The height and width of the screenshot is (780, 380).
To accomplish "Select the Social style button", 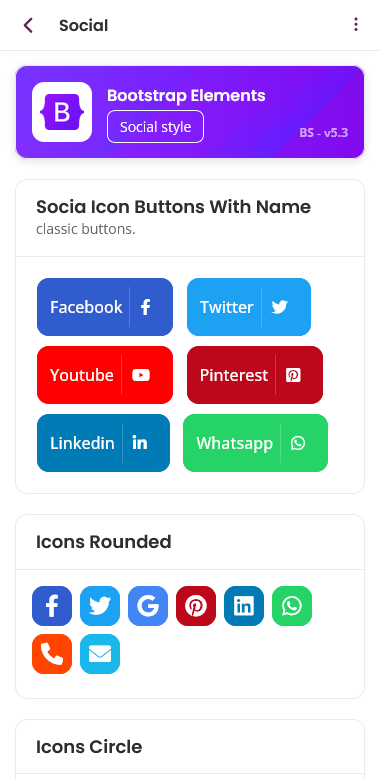I will [155, 126].
